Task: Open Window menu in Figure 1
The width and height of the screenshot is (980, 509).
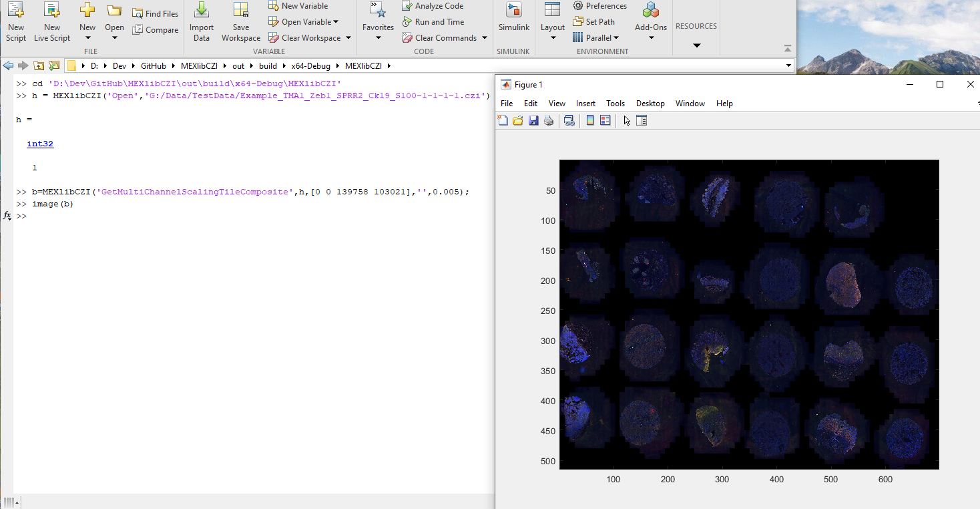Action: tap(690, 104)
